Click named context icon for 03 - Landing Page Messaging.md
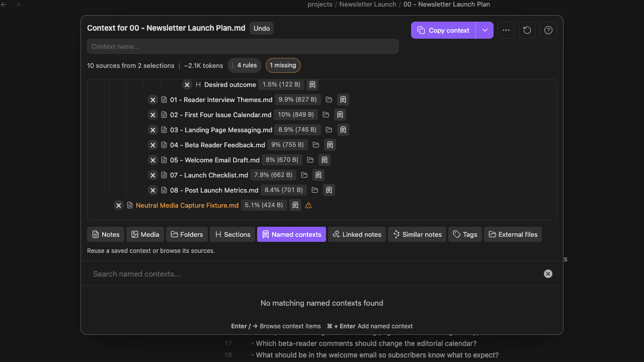The height and width of the screenshot is (362, 644). [343, 130]
